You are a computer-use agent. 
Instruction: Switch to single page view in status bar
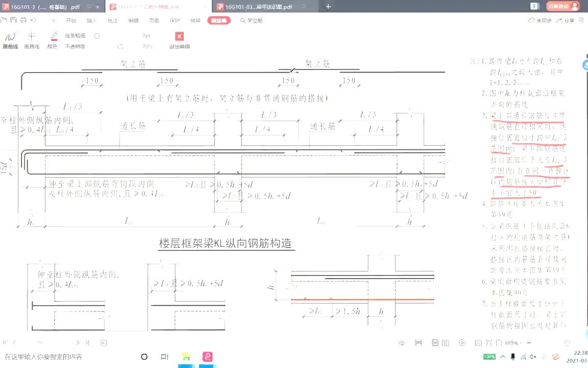tap(435, 342)
